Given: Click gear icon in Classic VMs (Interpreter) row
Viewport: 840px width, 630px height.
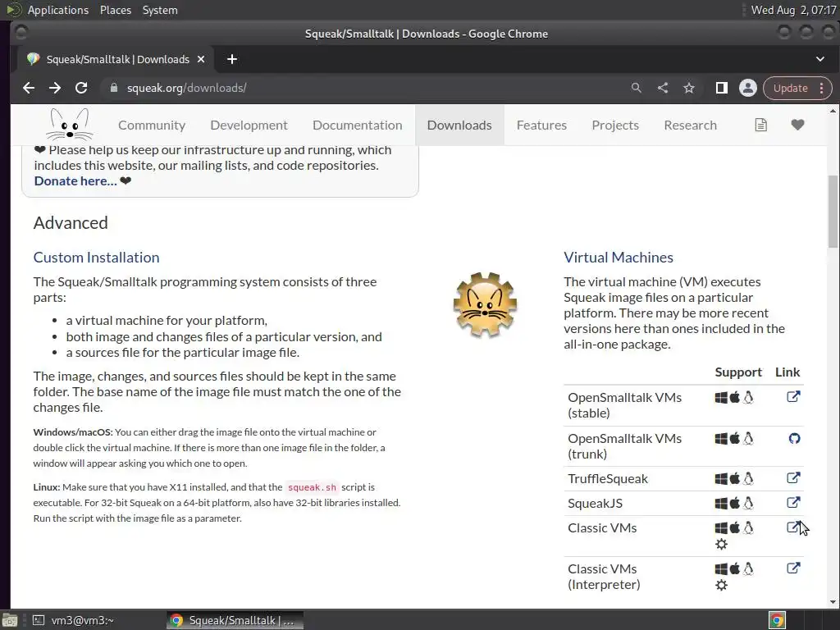Looking at the screenshot, I should (722, 585).
